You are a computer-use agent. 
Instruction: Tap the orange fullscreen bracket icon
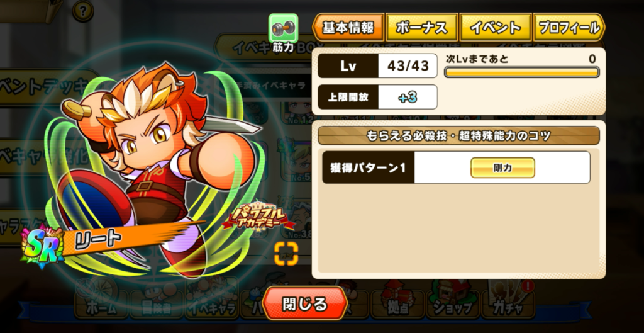[286, 253]
